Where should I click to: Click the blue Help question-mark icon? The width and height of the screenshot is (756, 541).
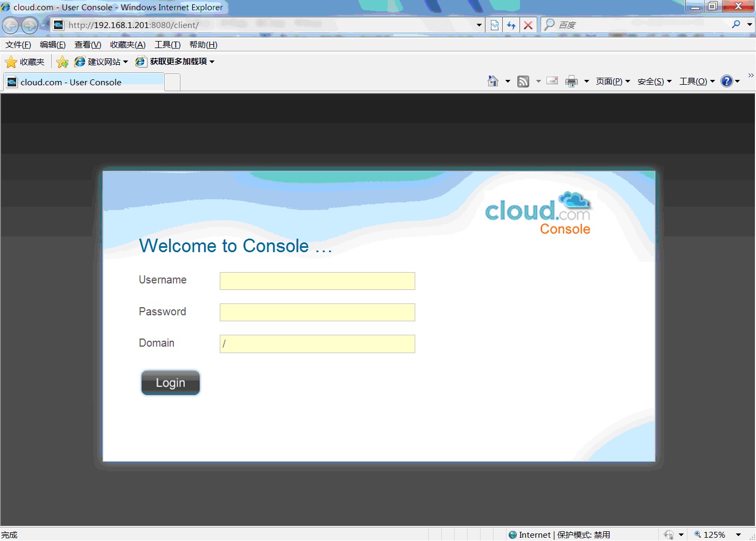click(x=727, y=80)
